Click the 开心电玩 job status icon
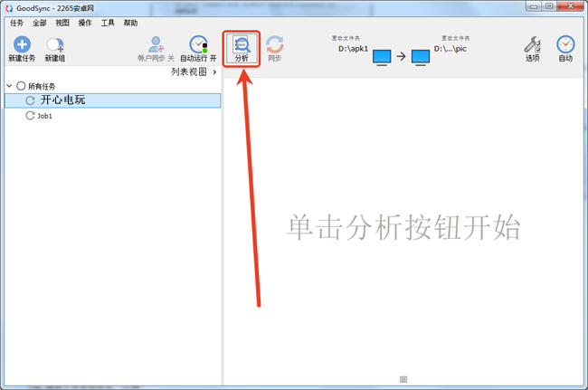This screenshot has width=588, height=390. click(30, 100)
